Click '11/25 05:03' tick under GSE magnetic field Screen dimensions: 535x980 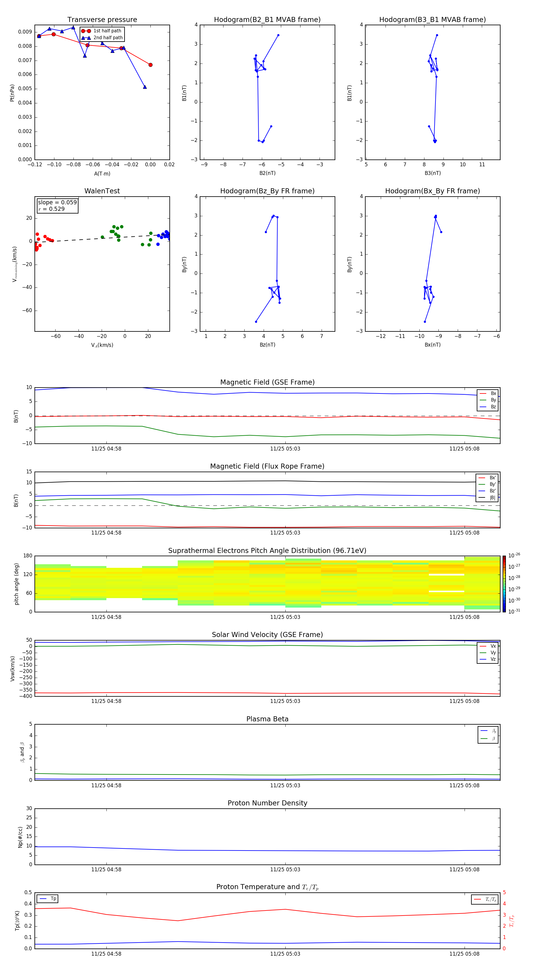tap(285, 449)
